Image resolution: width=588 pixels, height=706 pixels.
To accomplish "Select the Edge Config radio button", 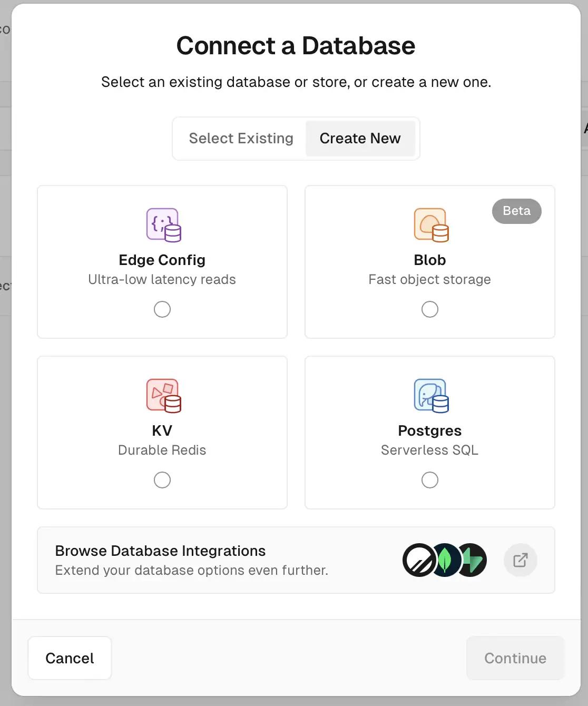I will (x=162, y=309).
